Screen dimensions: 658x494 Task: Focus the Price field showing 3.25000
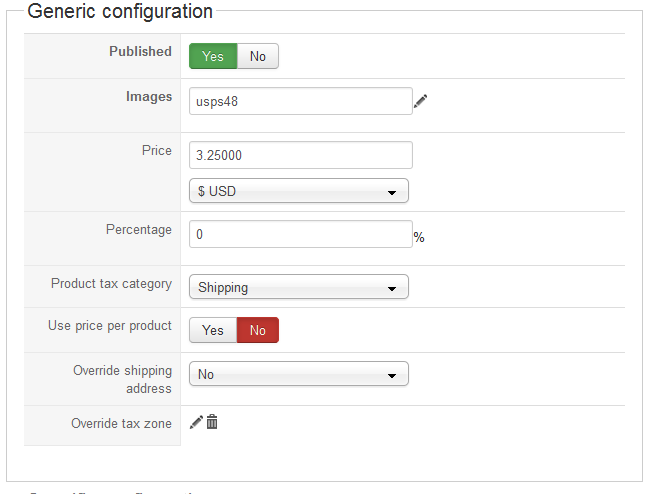point(300,156)
